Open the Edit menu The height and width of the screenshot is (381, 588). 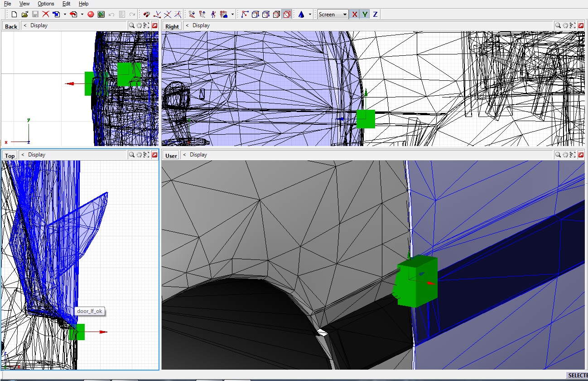66,4
